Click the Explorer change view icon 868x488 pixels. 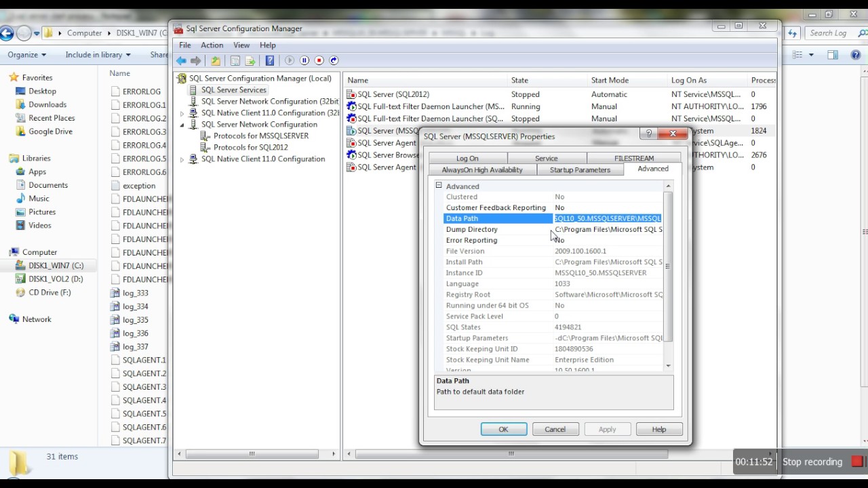coord(798,55)
